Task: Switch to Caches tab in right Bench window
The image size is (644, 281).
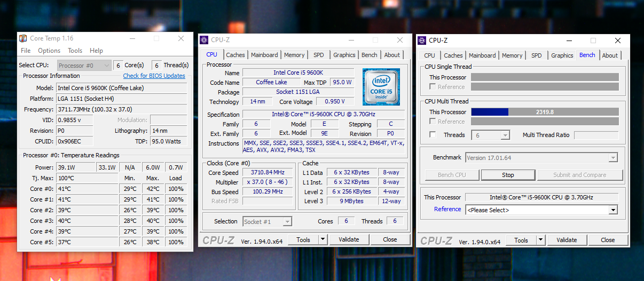Action: 453,55
